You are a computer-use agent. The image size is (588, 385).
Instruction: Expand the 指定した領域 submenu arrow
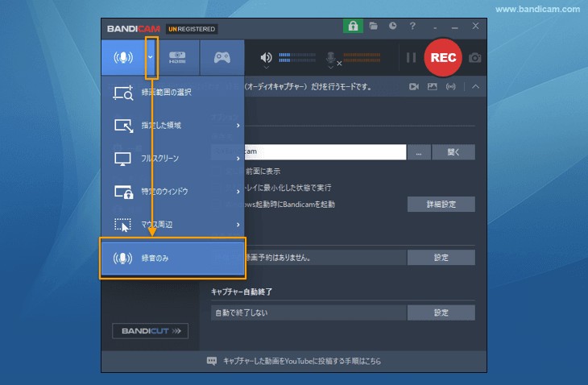pos(238,125)
